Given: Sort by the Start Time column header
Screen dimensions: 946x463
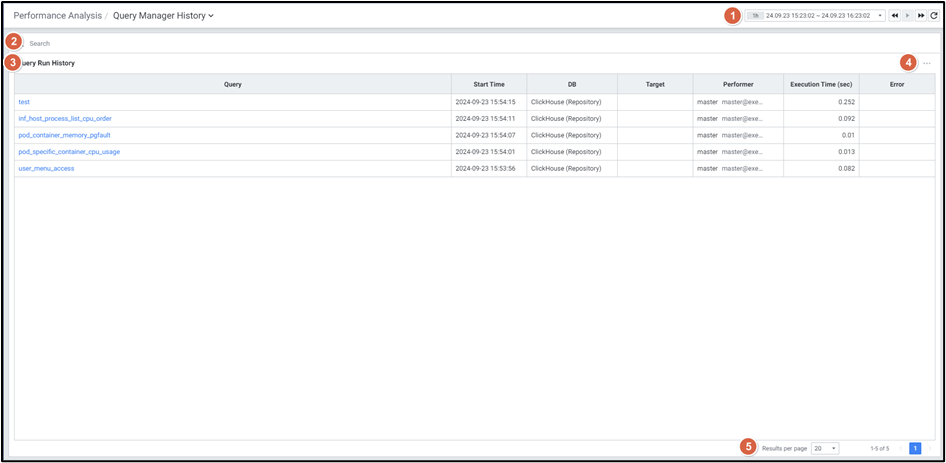Looking at the screenshot, I should (488, 84).
